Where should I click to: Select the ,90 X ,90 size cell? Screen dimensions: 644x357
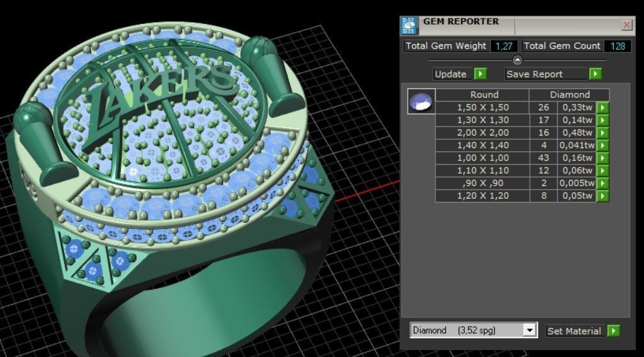coord(482,184)
